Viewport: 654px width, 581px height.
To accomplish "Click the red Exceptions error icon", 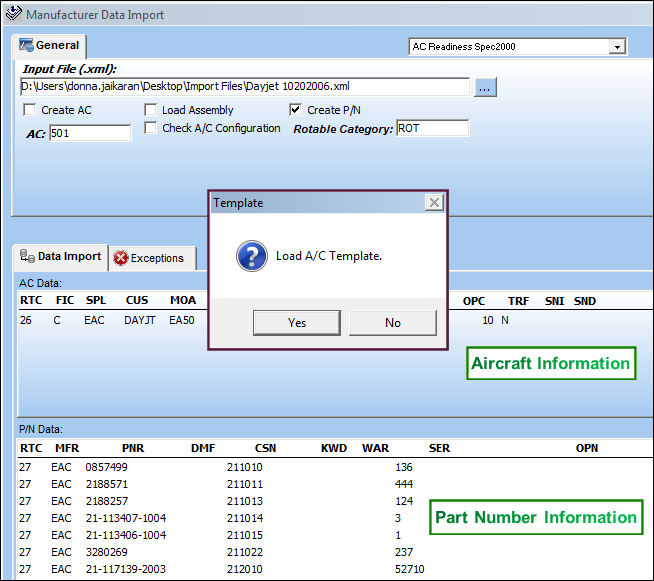I will [x=121, y=258].
